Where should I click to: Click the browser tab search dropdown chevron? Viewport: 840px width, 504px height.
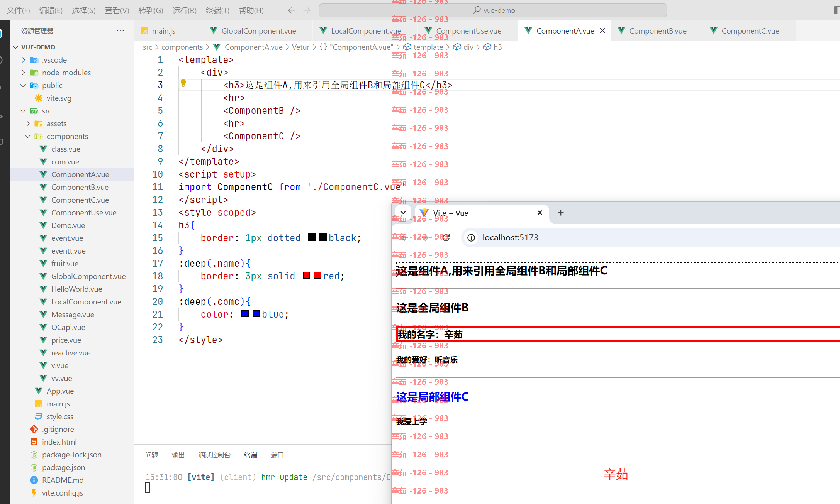[x=403, y=213]
